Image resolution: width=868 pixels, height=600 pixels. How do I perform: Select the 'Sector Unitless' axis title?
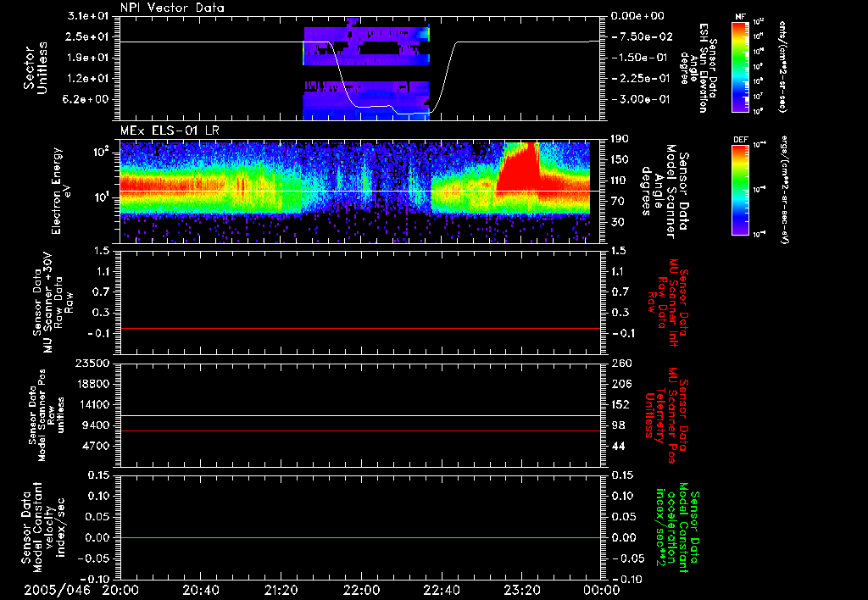coord(36,68)
